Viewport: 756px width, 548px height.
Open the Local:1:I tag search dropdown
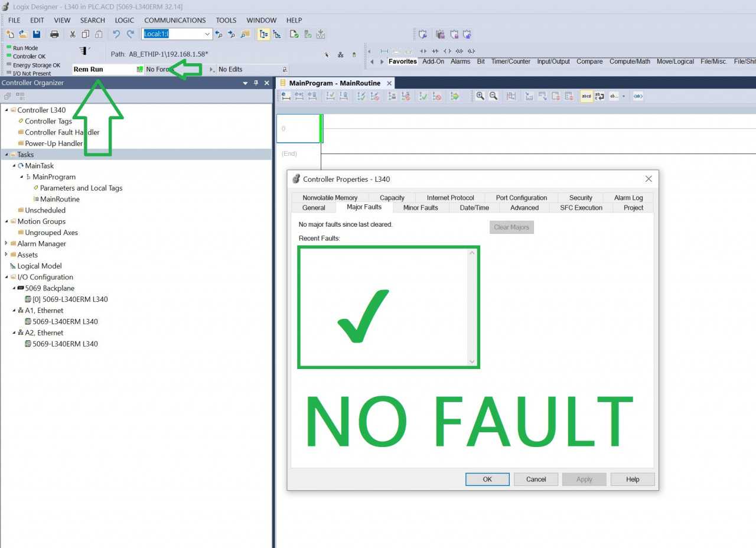tap(207, 34)
